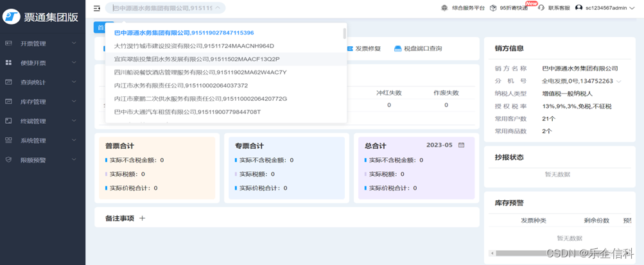Open the 分机号 dropdown arrow

(618, 81)
